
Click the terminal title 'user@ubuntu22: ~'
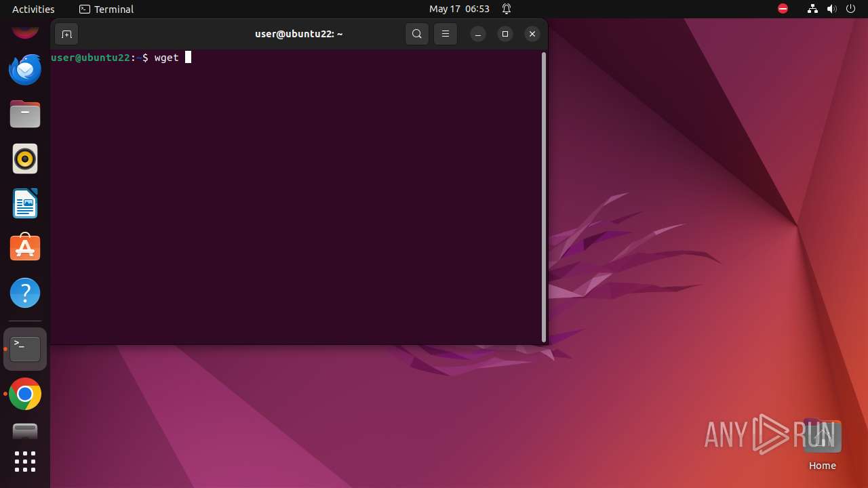pyautogui.click(x=299, y=34)
